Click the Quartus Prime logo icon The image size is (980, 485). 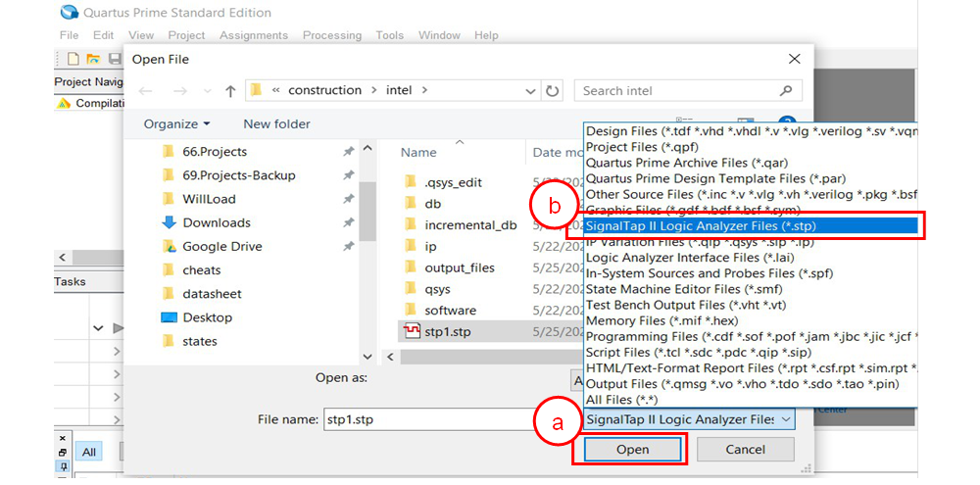(x=70, y=13)
